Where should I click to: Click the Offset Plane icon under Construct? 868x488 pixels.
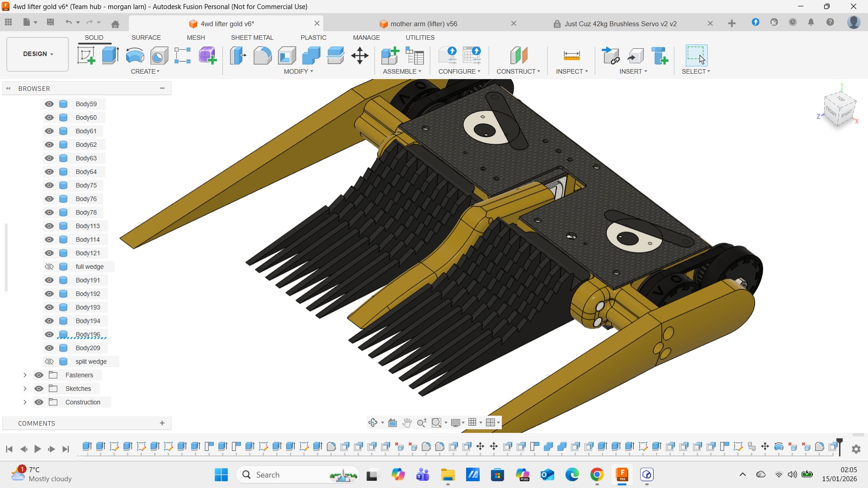[519, 56]
